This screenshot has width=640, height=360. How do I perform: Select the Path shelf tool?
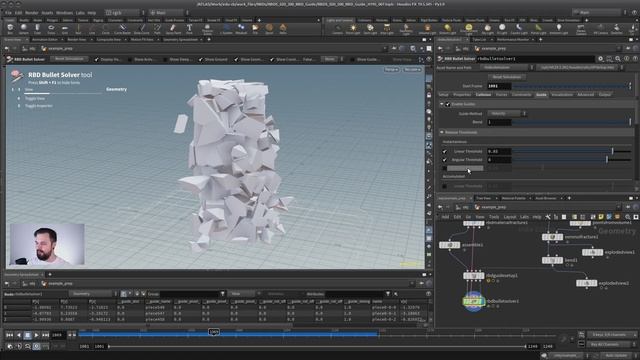[x=158, y=29]
